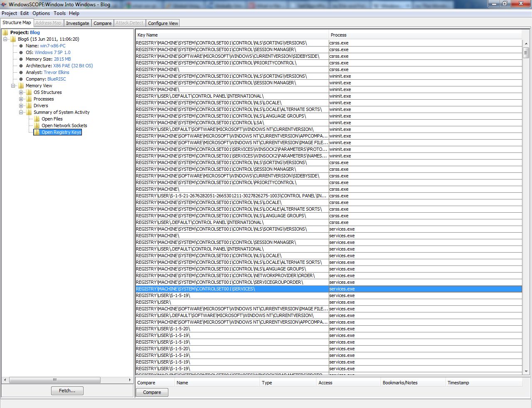Switch to the Configure View tab
The width and height of the screenshot is (532, 408).
click(163, 23)
